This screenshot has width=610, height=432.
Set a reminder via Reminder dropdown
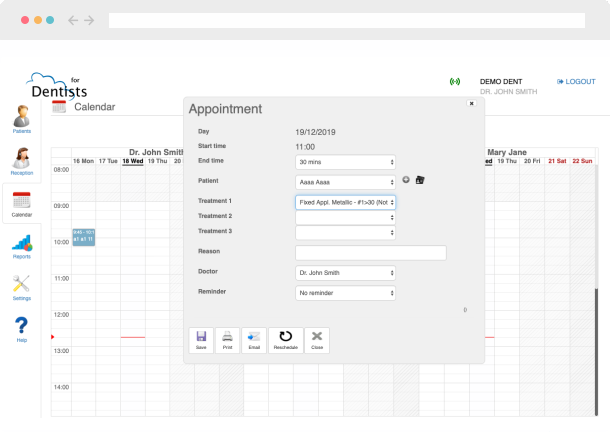point(345,293)
